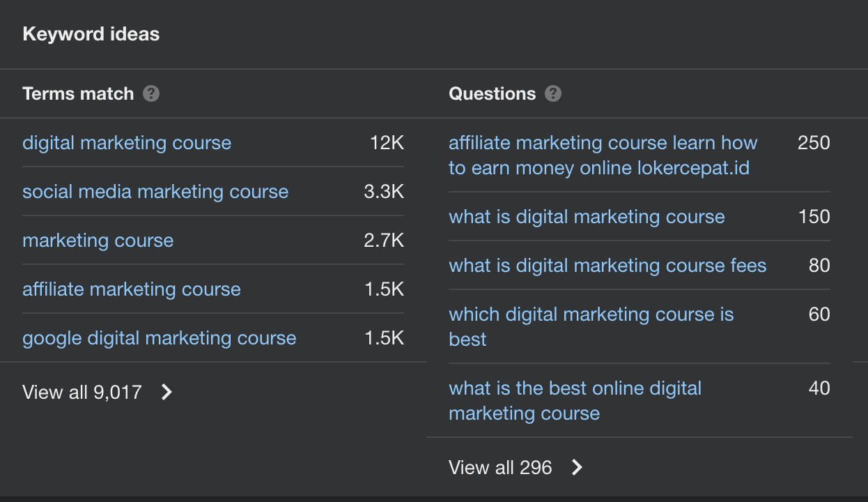Click the Keyword ideas panel title
The width and height of the screenshot is (868, 502).
(x=91, y=33)
